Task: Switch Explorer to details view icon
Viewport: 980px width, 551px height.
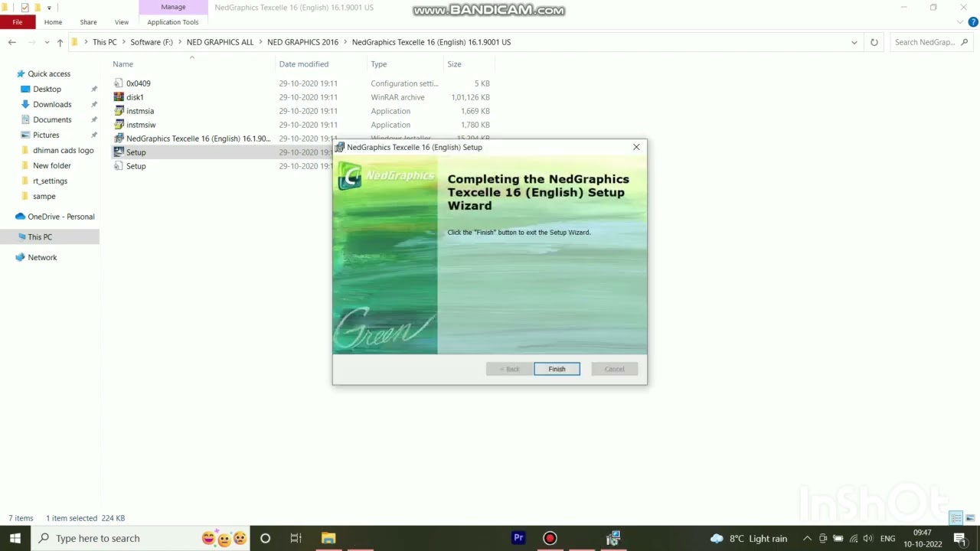Action: pos(955,518)
